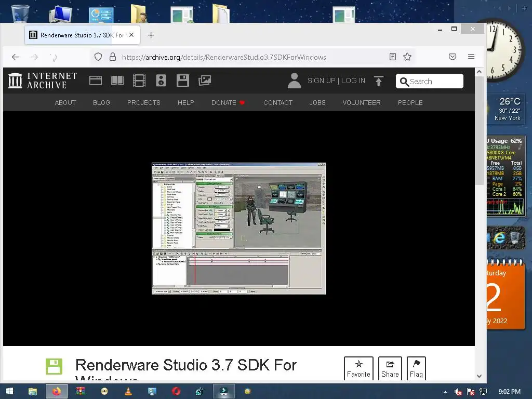This screenshot has width=532, height=399.
Task: Click the page reload icon
Action: 54,57
